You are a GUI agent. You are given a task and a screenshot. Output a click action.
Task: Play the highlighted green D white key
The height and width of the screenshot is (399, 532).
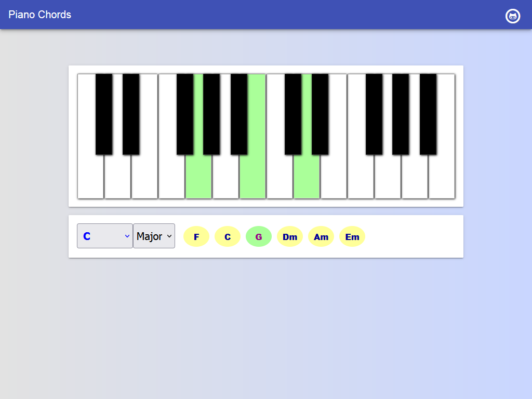pyautogui.click(x=307, y=177)
